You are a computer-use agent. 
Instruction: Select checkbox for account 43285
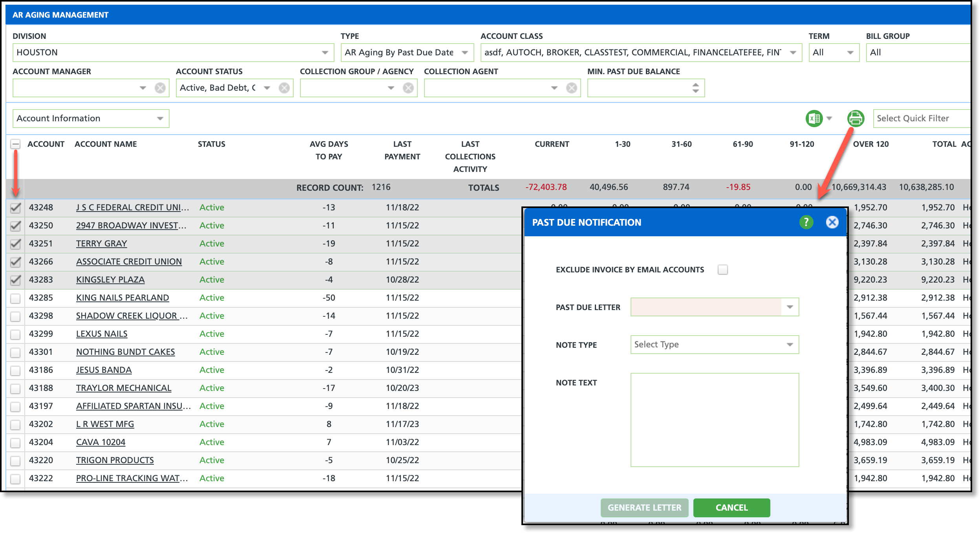tap(15, 298)
